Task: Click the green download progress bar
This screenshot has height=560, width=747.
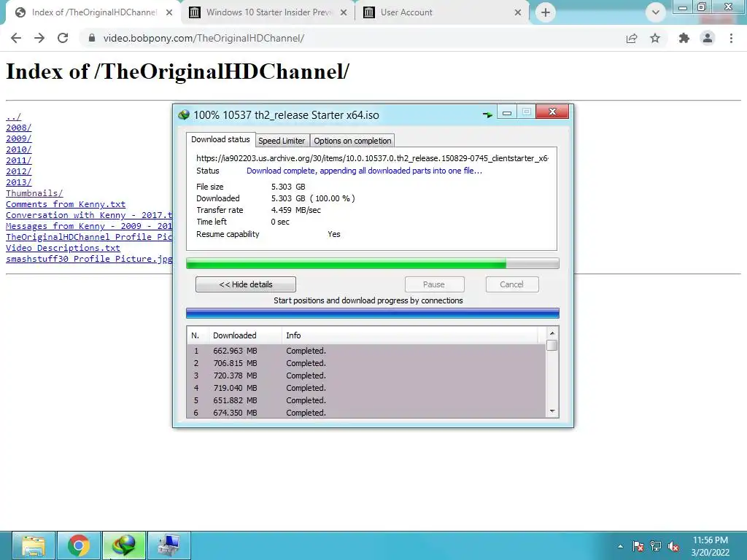Action: tap(373, 263)
